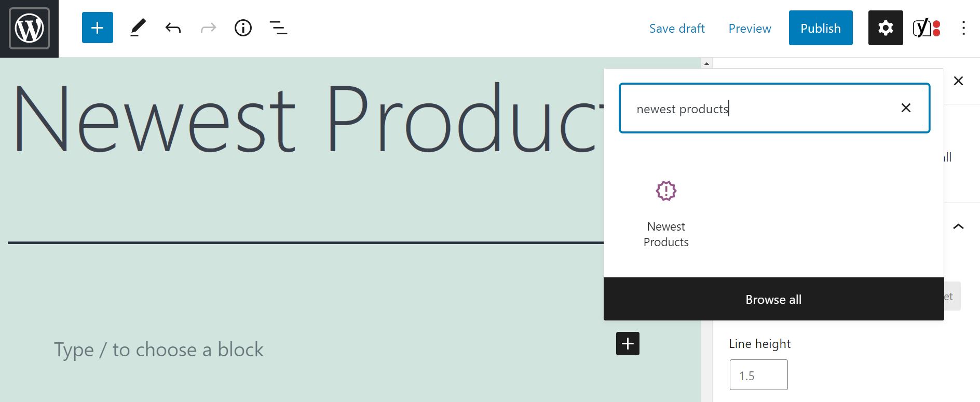This screenshot has width=980, height=402.
Task: Preview the post
Action: 750,29
